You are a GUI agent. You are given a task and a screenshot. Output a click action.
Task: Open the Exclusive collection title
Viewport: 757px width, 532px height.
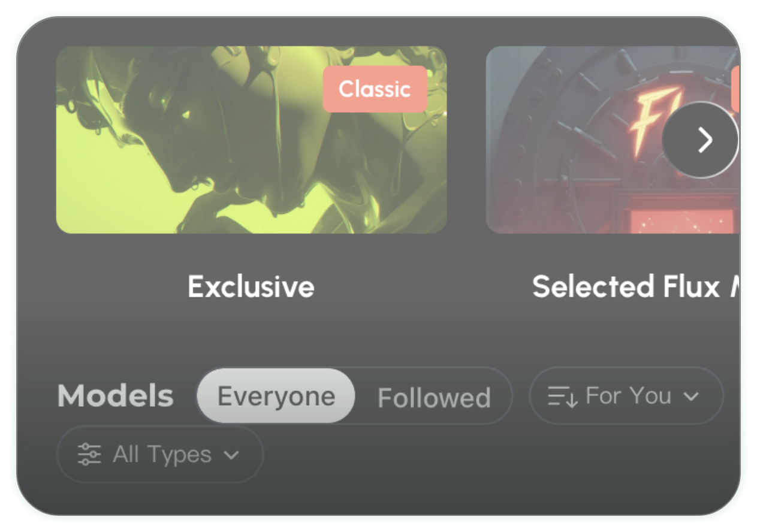(x=251, y=286)
